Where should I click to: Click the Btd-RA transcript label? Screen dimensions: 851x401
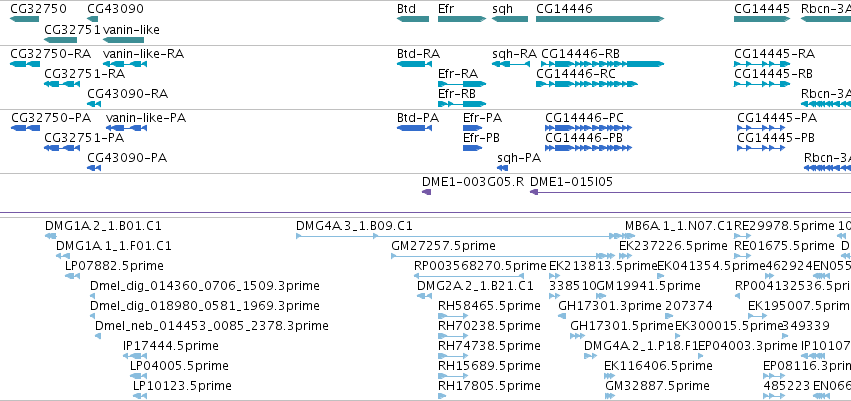pyautogui.click(x=418, y=54)
